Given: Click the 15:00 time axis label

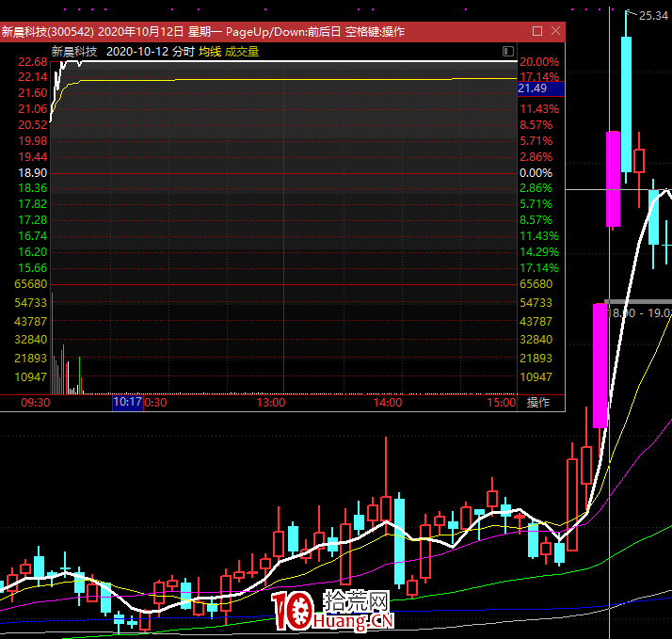Looking at the screenshot, I should (502, 403).
